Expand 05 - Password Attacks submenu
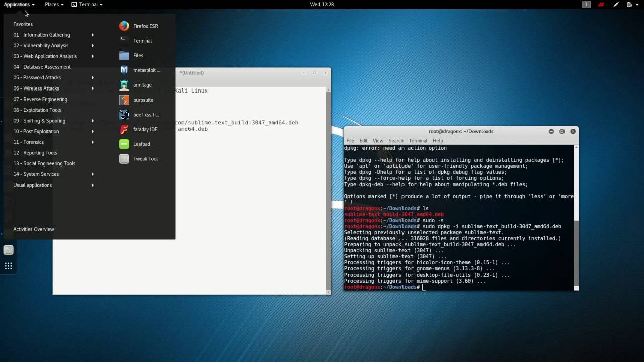Viewport: 644px width, 362px height. (53, 77)
